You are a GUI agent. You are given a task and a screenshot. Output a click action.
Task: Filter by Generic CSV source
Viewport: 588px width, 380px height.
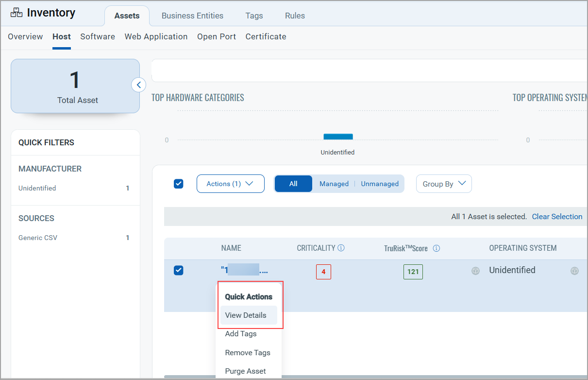[x=38, y=238]
